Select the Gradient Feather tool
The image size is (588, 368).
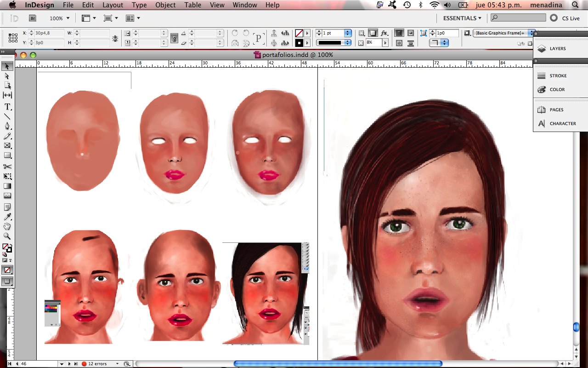[x=7, y=195]
